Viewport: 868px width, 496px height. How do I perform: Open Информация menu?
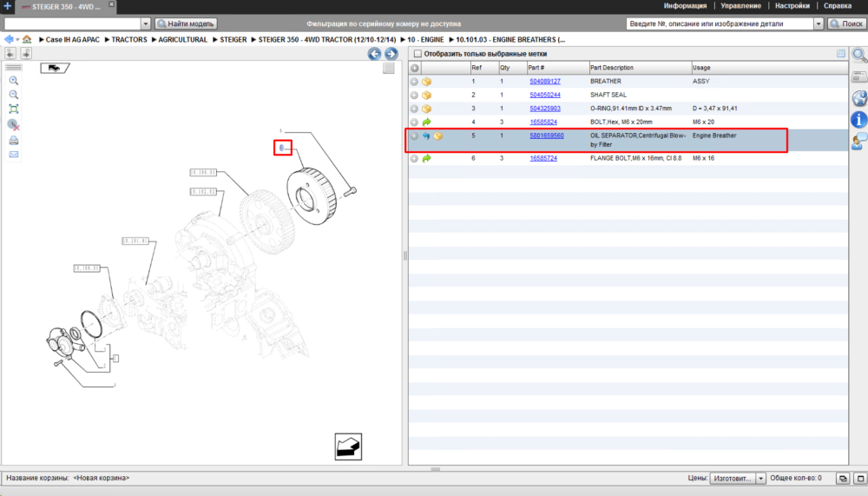pos(686,6)
